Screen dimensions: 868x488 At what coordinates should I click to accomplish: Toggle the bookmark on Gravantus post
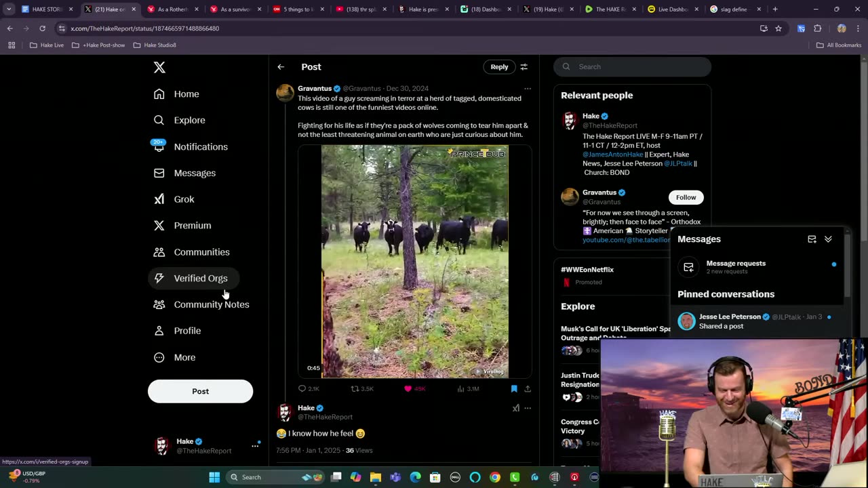pyautogui.click(x=514, y=389)
